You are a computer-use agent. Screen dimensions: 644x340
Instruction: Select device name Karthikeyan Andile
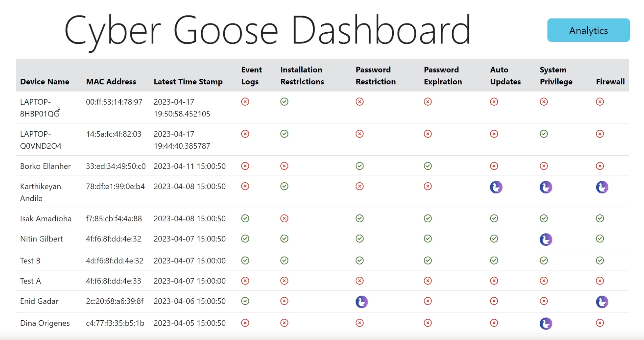coord(41,192)
